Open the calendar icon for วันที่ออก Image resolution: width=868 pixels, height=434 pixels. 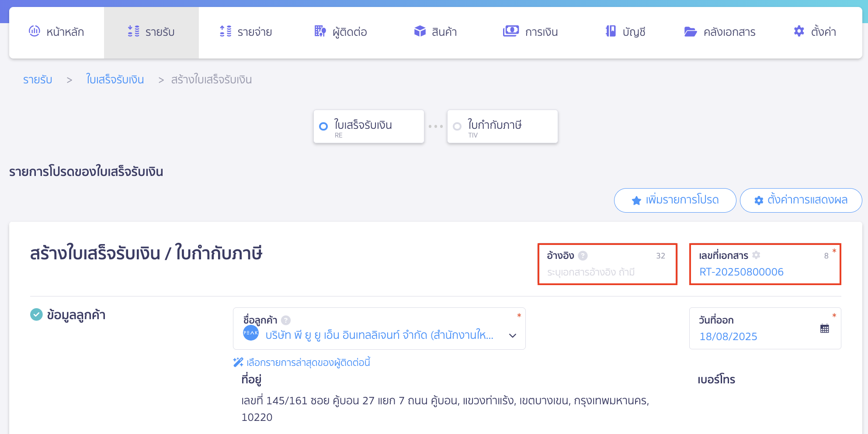824,329
